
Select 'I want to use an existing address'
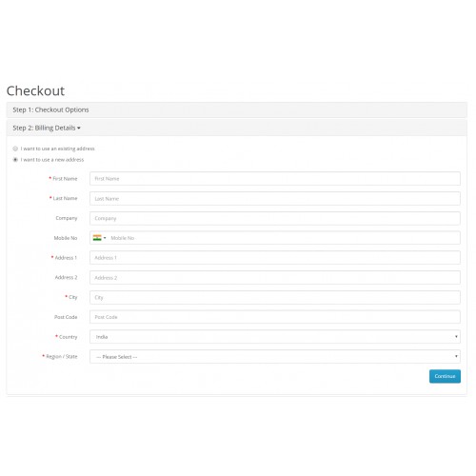coord(15,149)
